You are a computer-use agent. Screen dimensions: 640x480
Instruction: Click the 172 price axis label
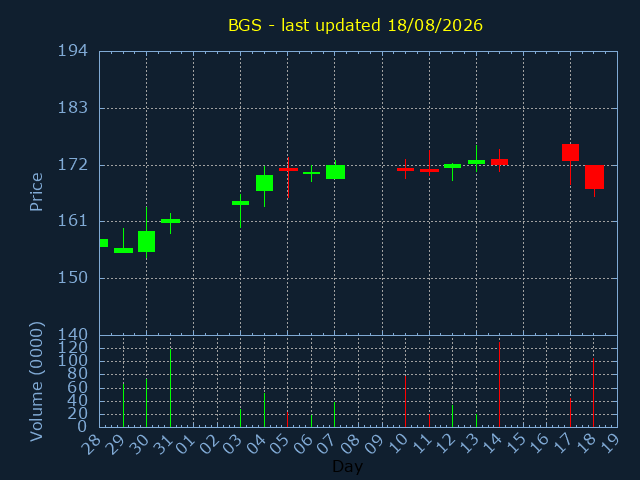coord(73,165)
